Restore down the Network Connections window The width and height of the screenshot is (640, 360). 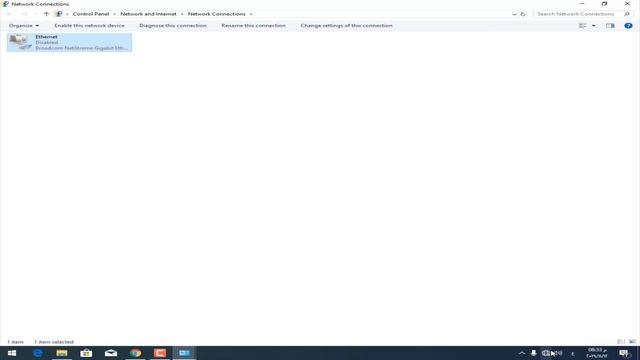click(x=604, y=4)
